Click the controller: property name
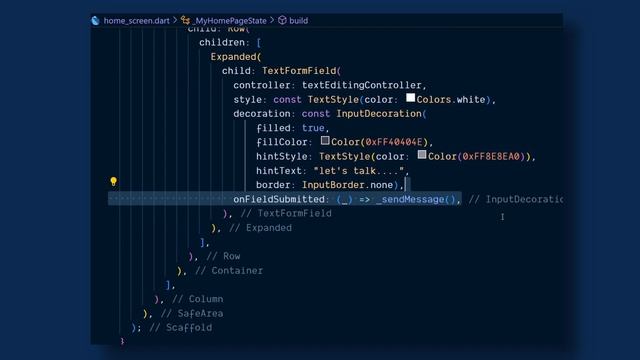The image size is (640, 360). (264, 85)
